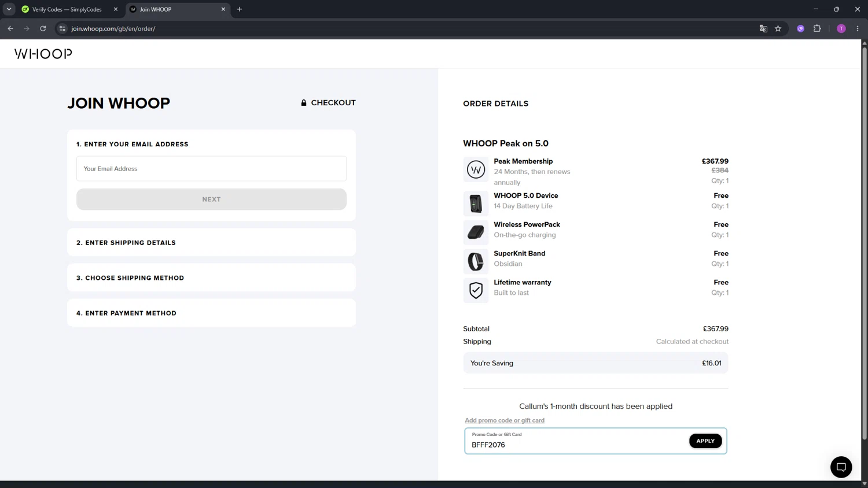Click the You're Saving £16.01 amount
The image size is (868, 488).
[712, 363]
